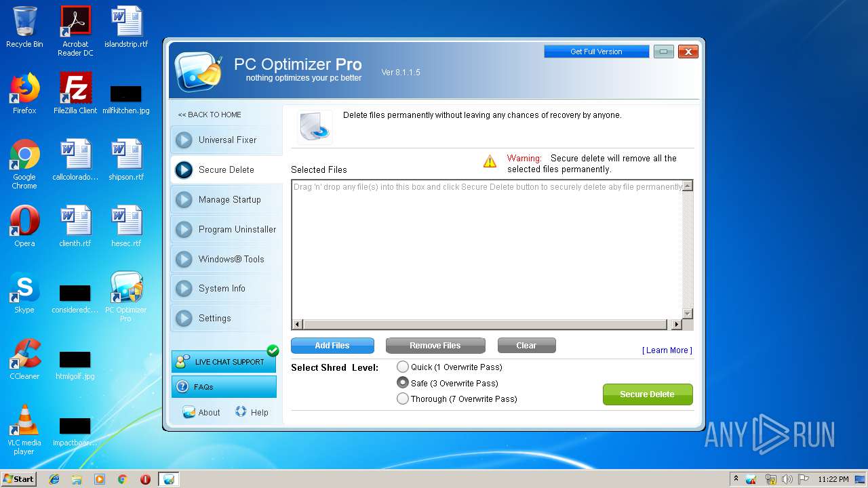Select Firefox desktop shortcut
The width and height of the screenshot is (868, 488).
point(24,94)
